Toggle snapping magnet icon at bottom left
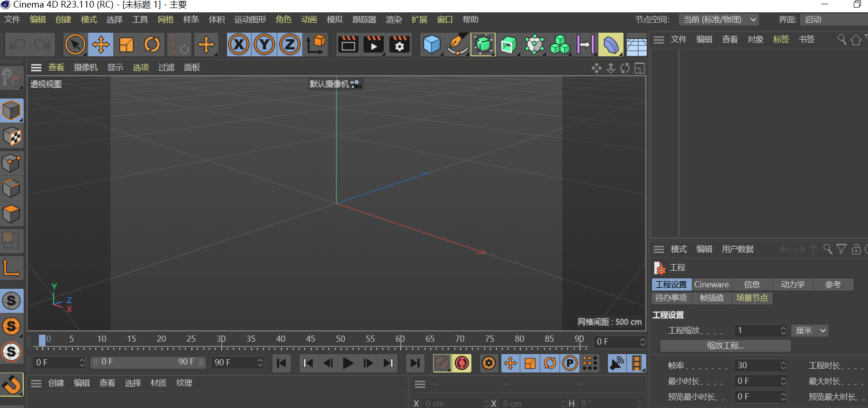 click(11, 384)
